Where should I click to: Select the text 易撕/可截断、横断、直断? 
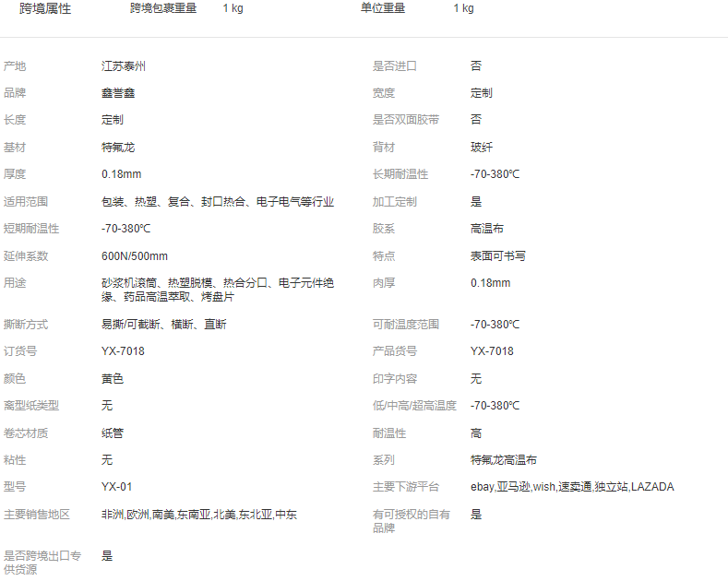[164, 325]
